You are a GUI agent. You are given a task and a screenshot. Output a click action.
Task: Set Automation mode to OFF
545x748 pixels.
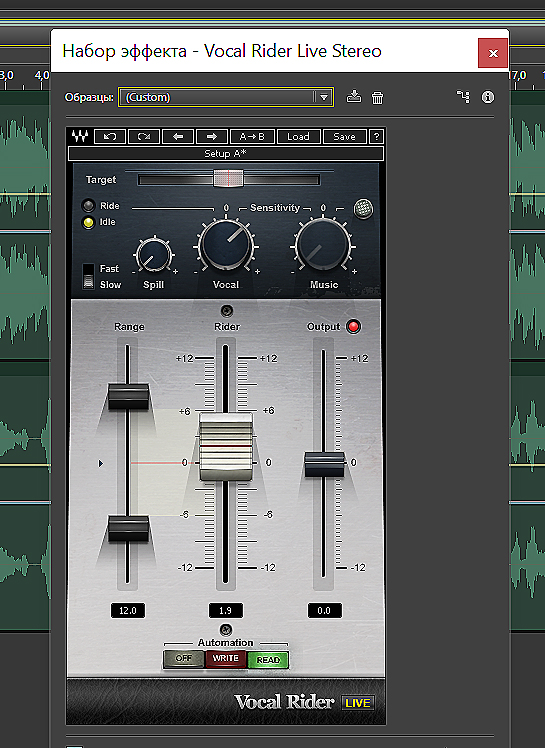(184, 659)
